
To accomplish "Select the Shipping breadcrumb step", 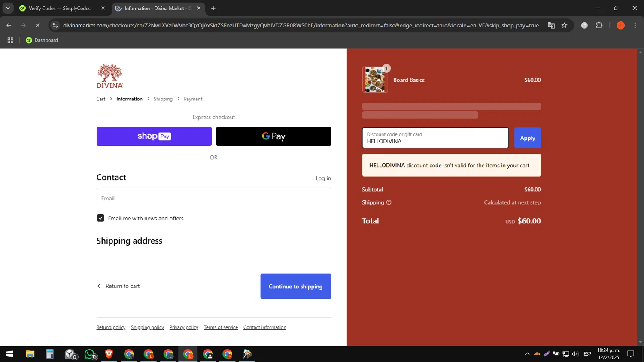I will tap(163, 99).
